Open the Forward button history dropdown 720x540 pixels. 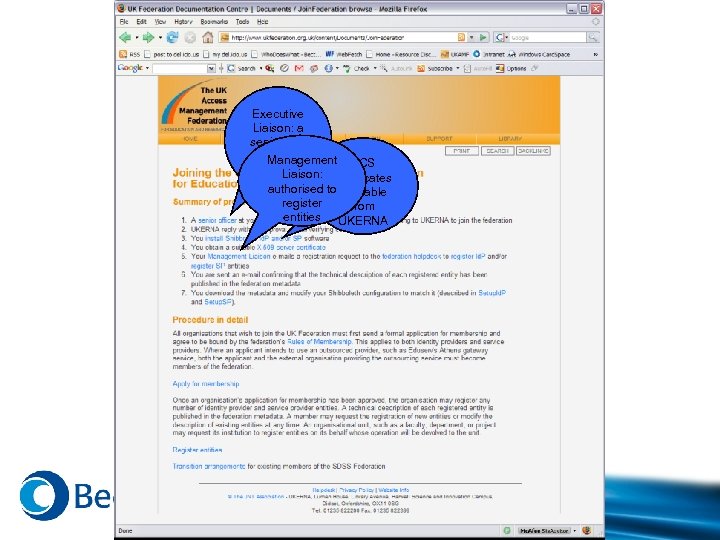point(160,38)
